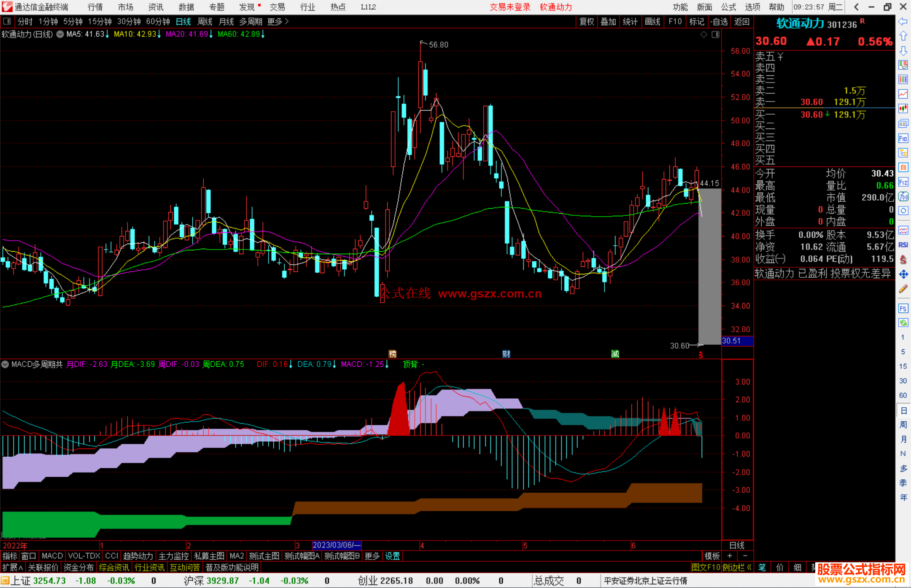911x588 pixels.
Task: Click the gray projection bar on chart
Action: coord(709,266)
